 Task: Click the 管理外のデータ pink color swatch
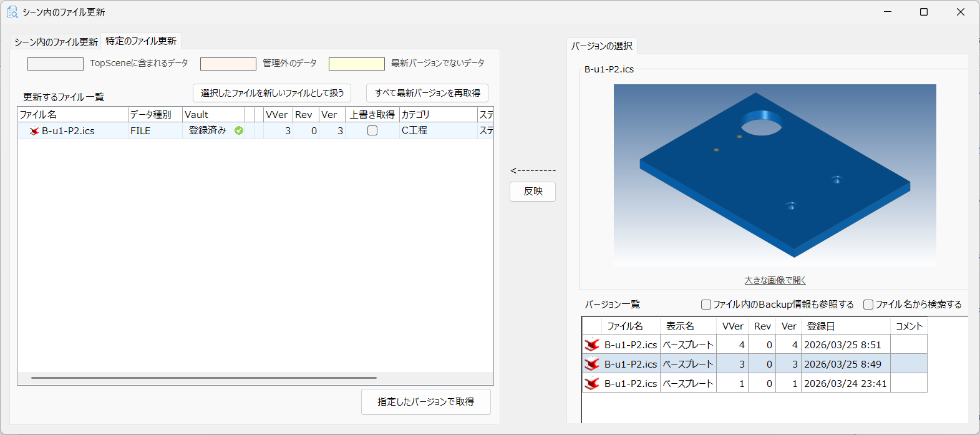[x=228, y=64]
